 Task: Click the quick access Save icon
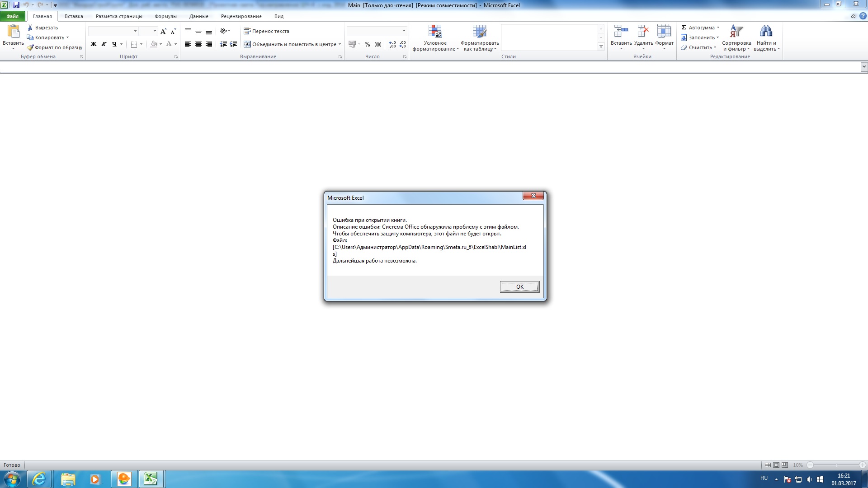16,5
